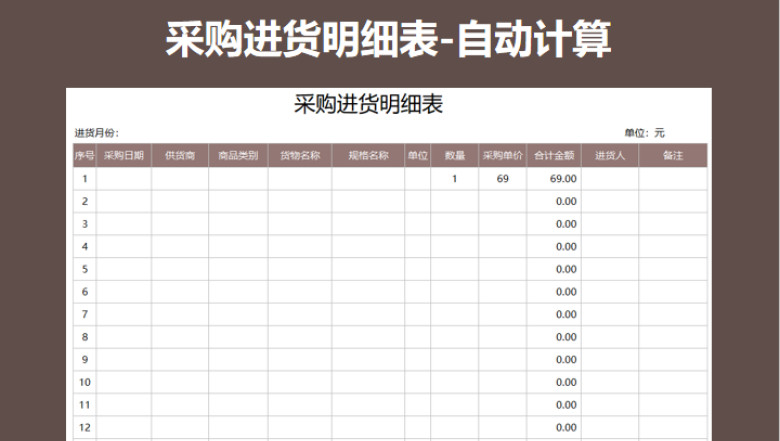Click serial number cell 12
Image resolution: width=780 pixels, height=441 pixels.
tap(85, 428)
